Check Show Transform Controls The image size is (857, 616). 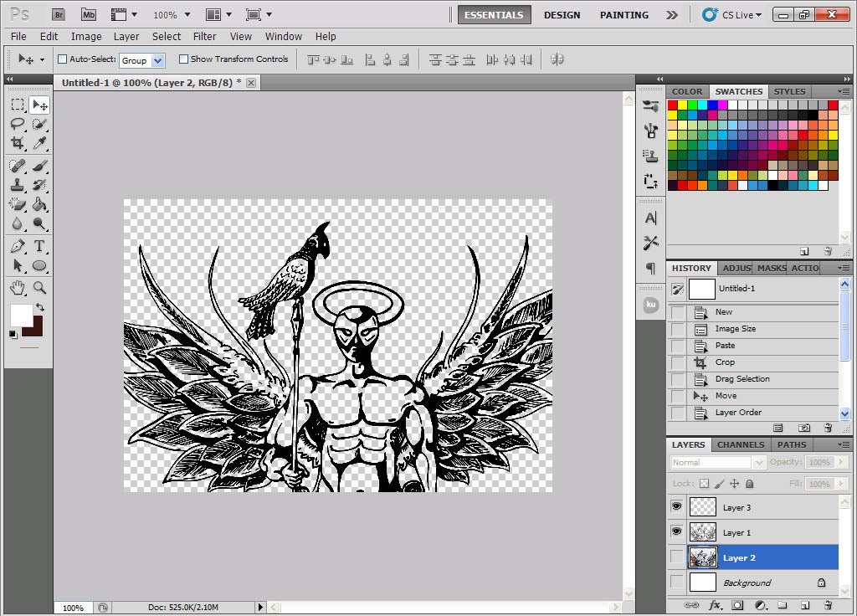(x=183, y=59)
